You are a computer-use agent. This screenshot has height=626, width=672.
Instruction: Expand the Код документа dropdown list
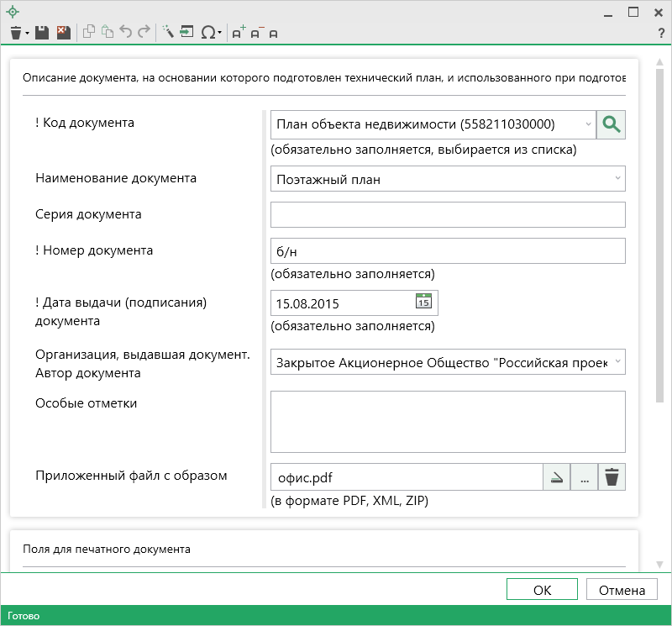coord(588,125)
